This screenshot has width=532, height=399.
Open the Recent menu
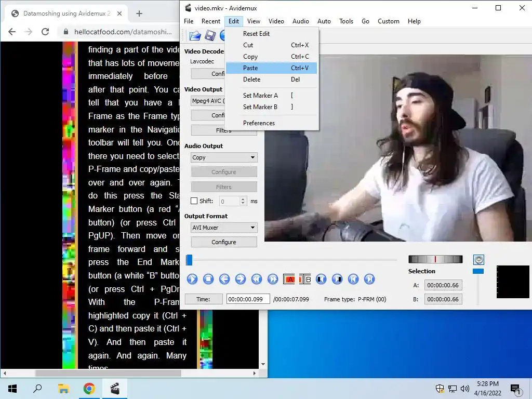coord(211,21)
